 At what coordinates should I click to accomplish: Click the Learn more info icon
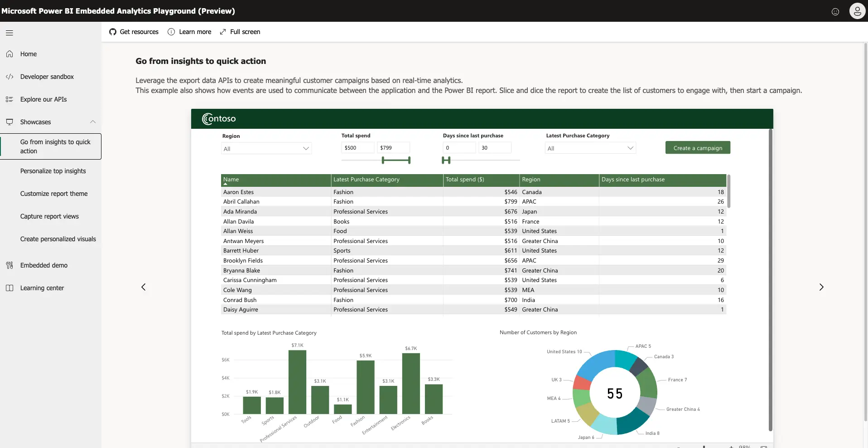click(171, 32)
